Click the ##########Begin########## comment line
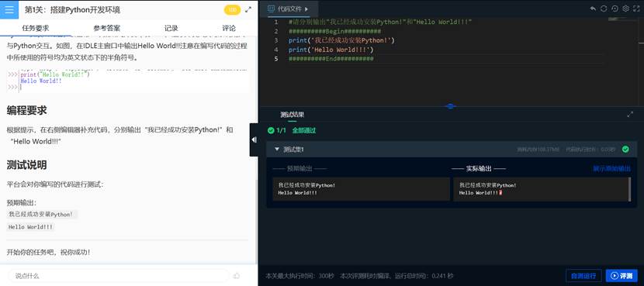The height and width of the screenshot is (286, 644). pos(334,31)
